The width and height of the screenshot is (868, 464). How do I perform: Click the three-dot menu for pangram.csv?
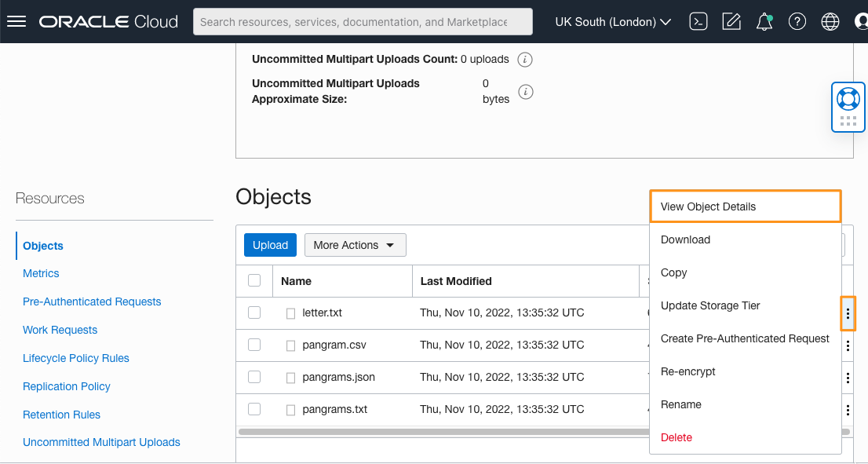848,345
